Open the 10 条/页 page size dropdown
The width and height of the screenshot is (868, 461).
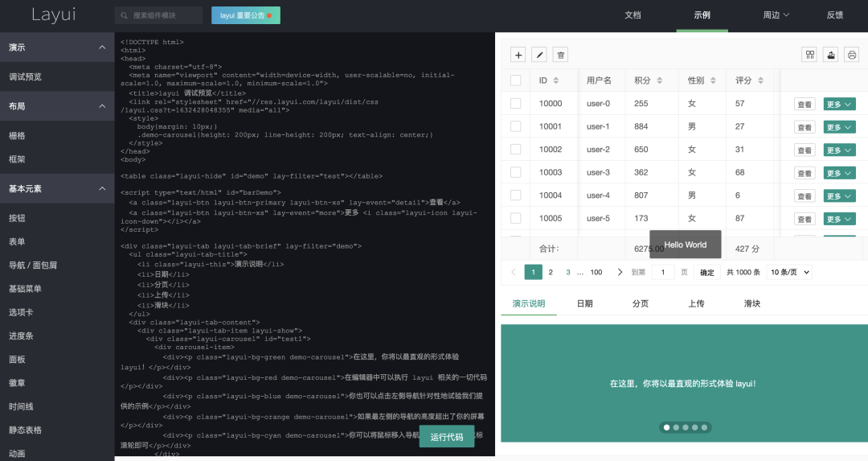(790, 272)
